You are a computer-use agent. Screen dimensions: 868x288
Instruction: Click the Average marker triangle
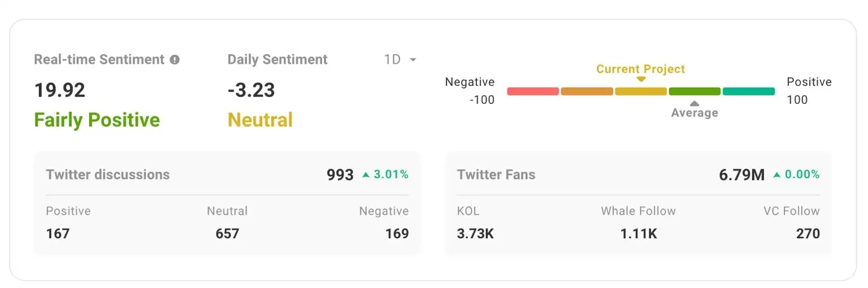click(x=695, y=103)
